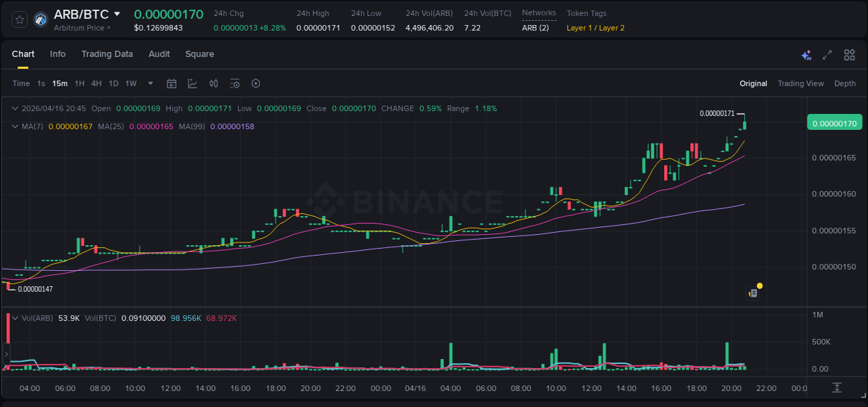Image resolution: width=868 pixels, height=407 pixels.
Task: Open the Arbitrum Price link
Action: click(81, 28)
